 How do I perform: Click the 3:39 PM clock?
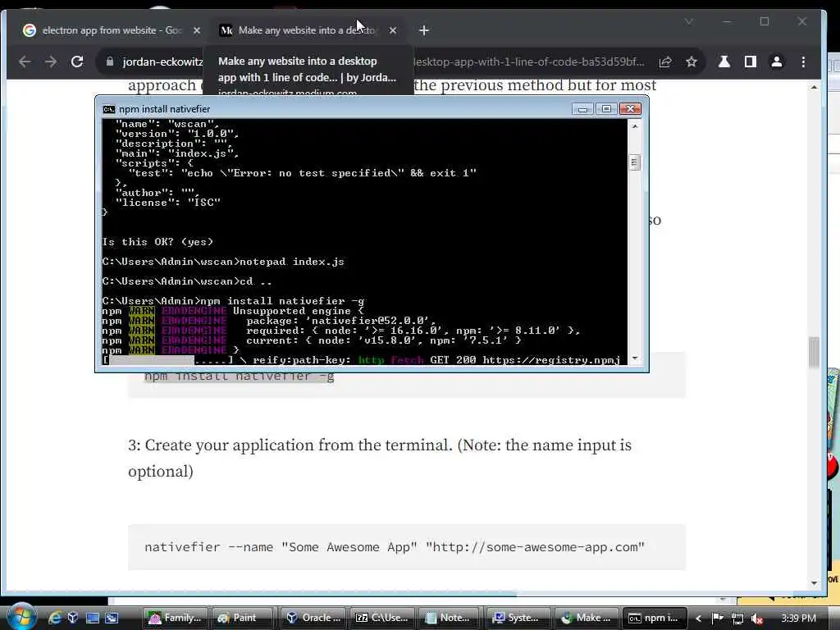point(798,619)
